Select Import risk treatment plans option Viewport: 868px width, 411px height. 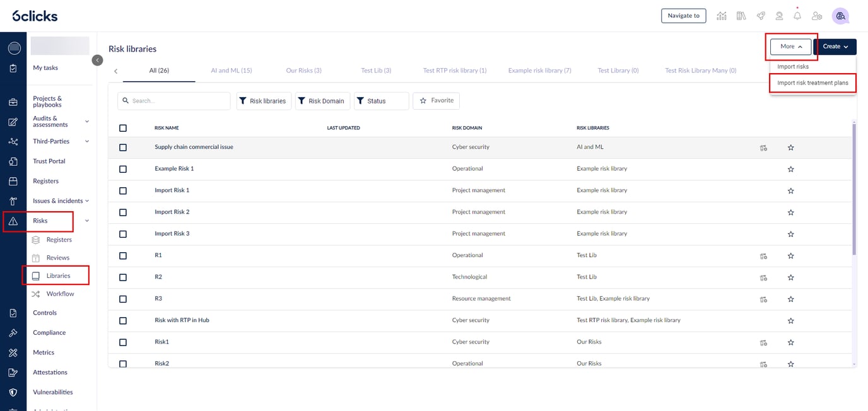pos(812,83)
